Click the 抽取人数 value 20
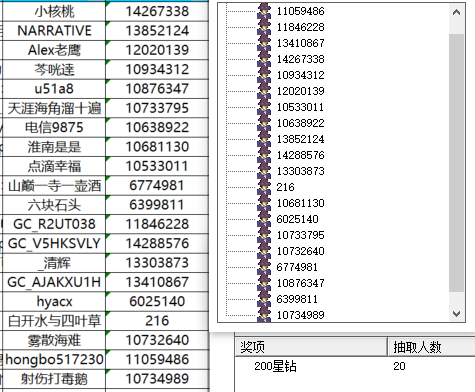The width and height of the screenshot is (475, 392). [399, 366]
